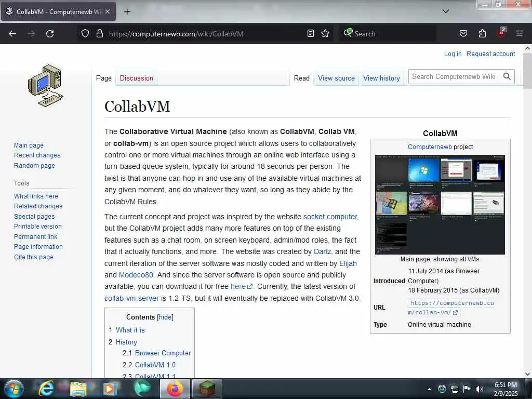Open the Modeco80 link
This screenshot has width=532, height=399.
coord(136,275)
